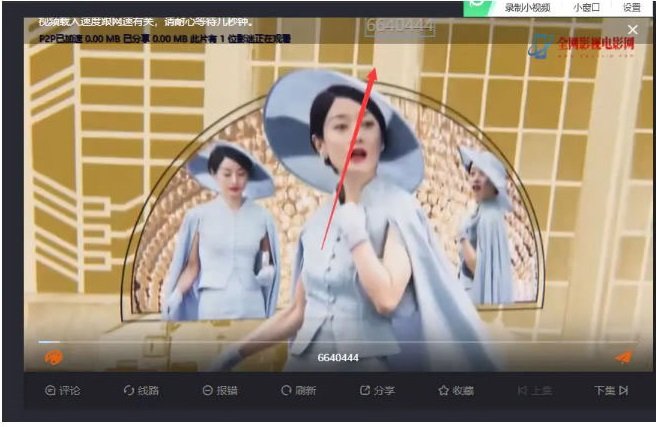656x427 pixels.
Task: Click the video playback area
Action: (x=338, y=194)
